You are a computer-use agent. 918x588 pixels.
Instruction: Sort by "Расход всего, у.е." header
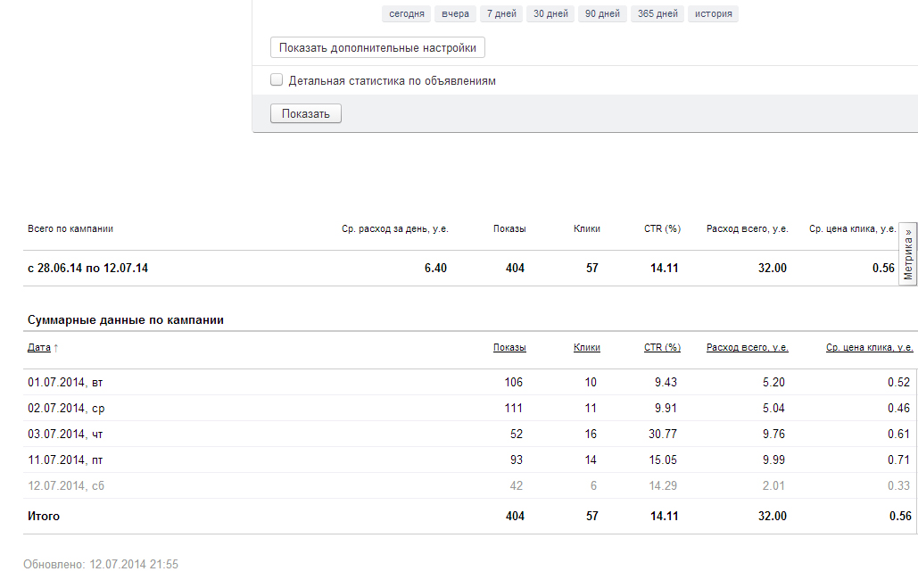[x=747, y=348]
